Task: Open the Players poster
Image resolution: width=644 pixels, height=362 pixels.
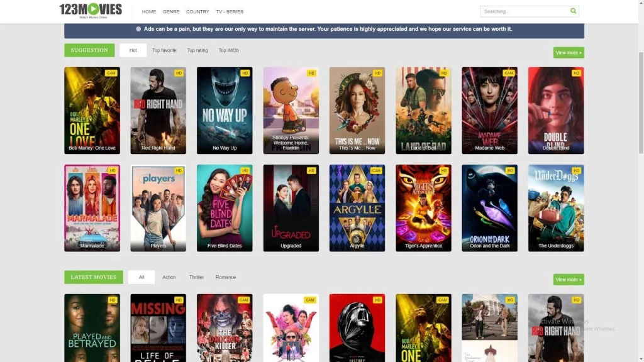Action: point(158,208)
